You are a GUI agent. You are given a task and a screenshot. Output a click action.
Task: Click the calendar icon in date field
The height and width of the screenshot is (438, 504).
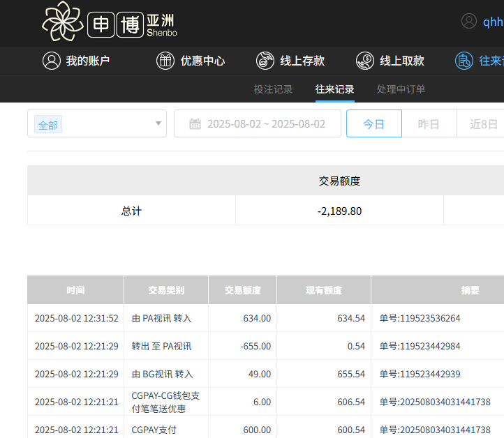point(195,124)
